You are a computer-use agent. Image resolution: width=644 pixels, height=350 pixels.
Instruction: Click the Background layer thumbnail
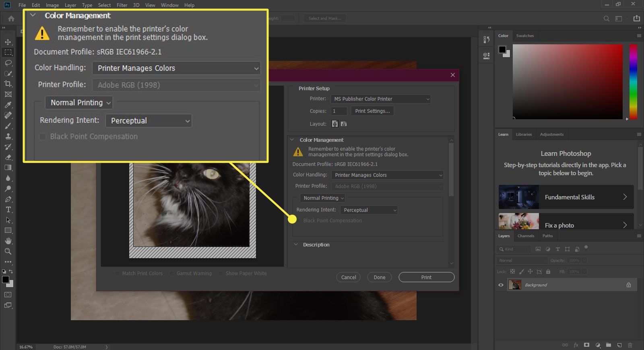515,285
